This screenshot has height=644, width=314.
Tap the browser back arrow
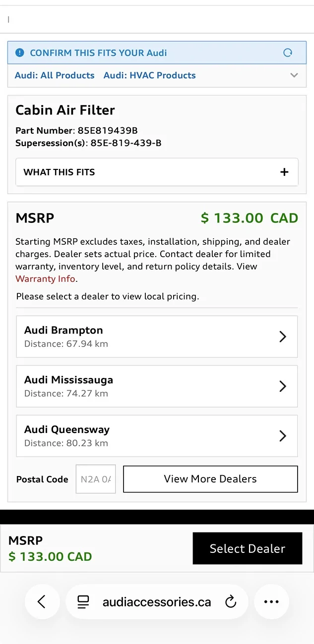42,601
